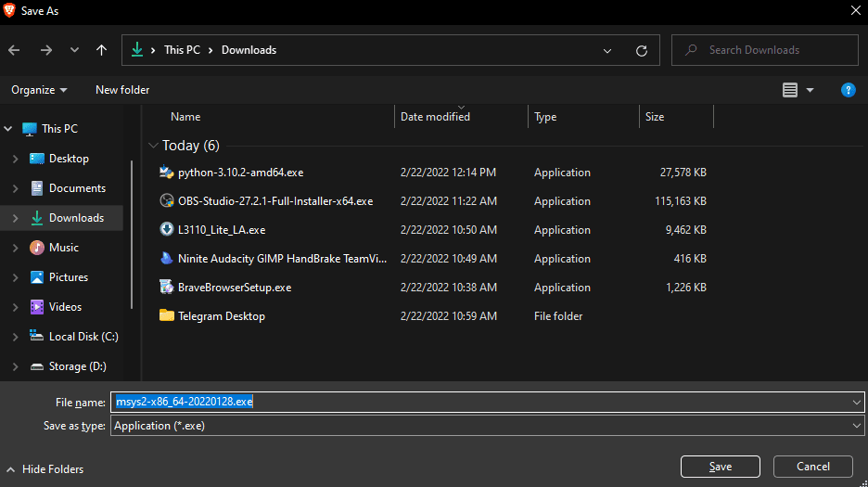This screenshot has height=487, width=868.
Task: Open Desktop in the navigation pane
Action: pyautogui.click(x=69, y=159)
